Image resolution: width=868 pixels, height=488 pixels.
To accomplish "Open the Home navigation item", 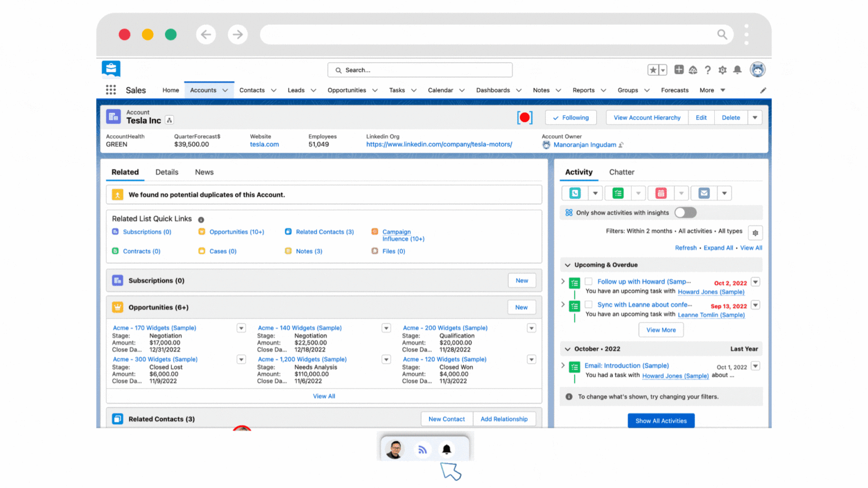I will click(171, 90).
